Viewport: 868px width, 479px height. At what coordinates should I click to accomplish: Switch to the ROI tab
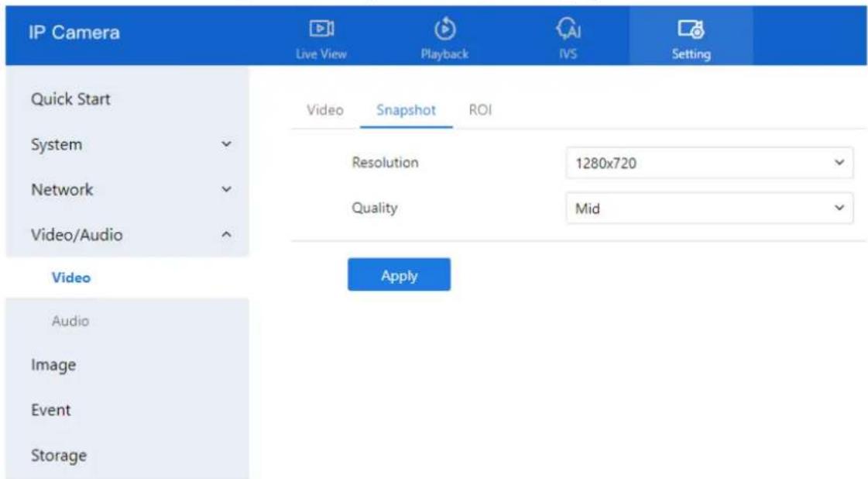click(480, 110)
